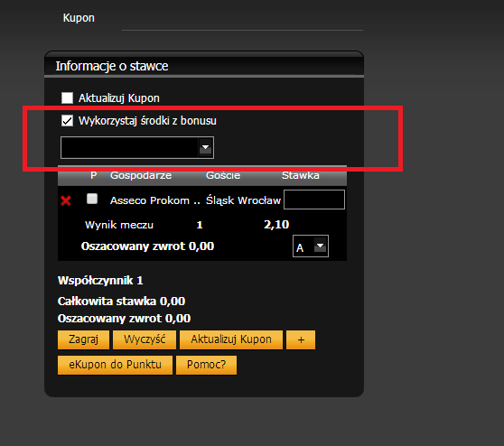Select the Asseco Prokom team name
This screenshot has height=446, width=504.
click(x=155, y=200)
